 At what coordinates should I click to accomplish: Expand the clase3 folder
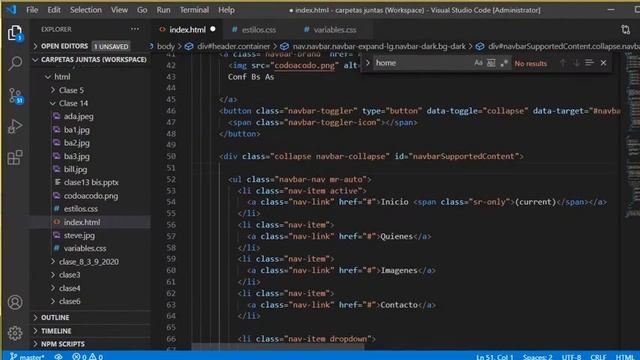click(53, 275)
